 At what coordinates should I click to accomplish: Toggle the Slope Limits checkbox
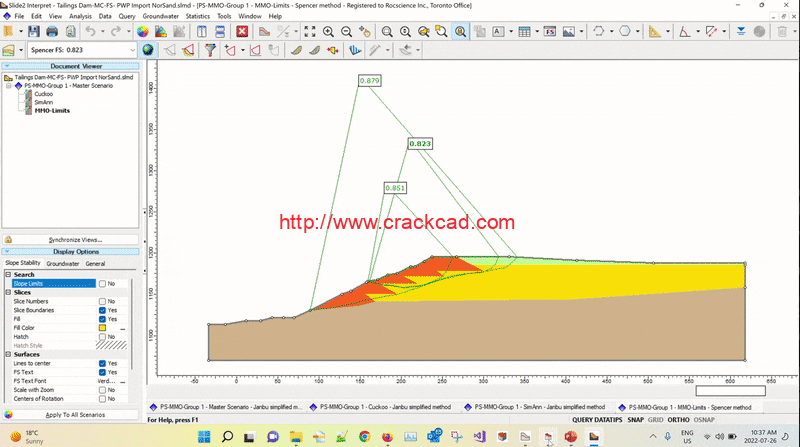[x=102, y=284]
